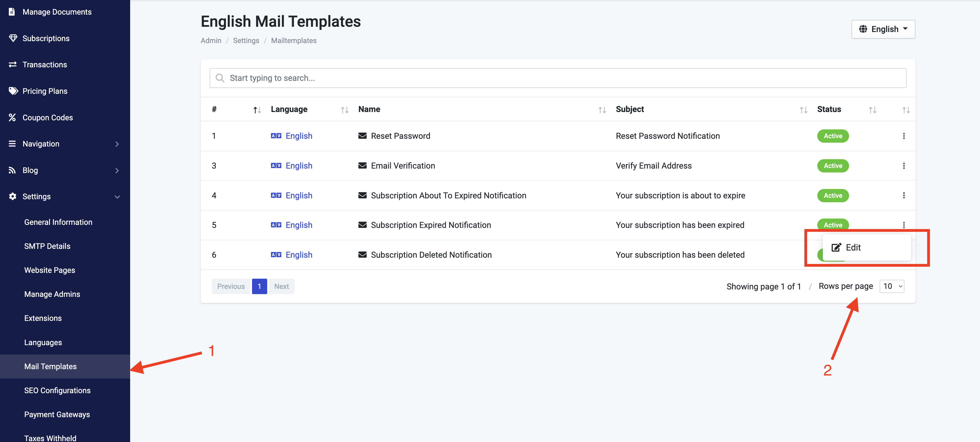Click the Subscriptions diamond icon
Viewport: 980px width, 442px height.
pos(13,38)
